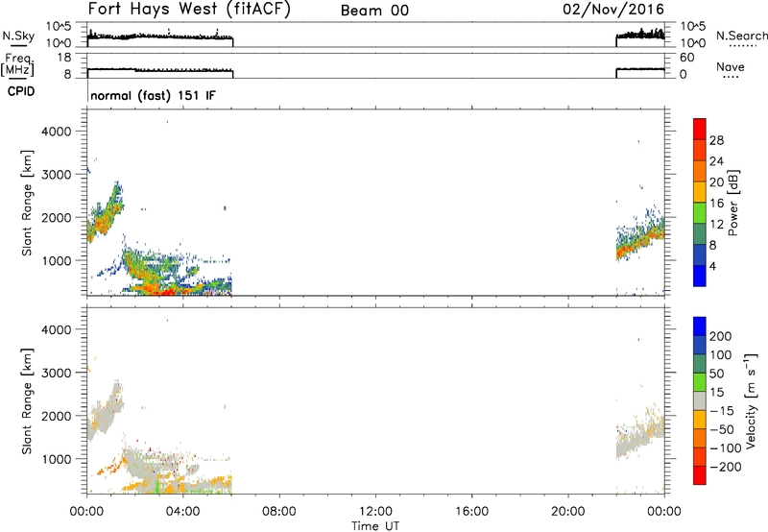
Task: Click the '04:00' time tick label
Action: pyautogui.click(x=182, y=512)
